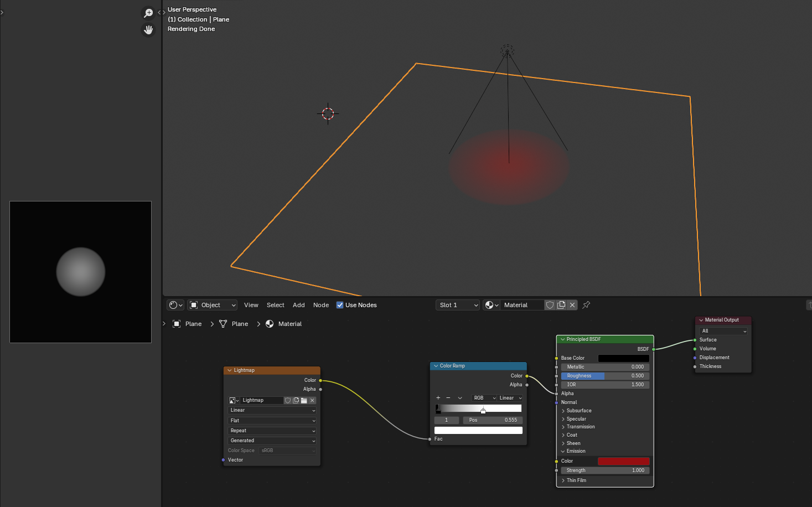The image size is (812, 507).
Task: Click the zoom magnifier icon in viewport
Action: tap(148, 13)
